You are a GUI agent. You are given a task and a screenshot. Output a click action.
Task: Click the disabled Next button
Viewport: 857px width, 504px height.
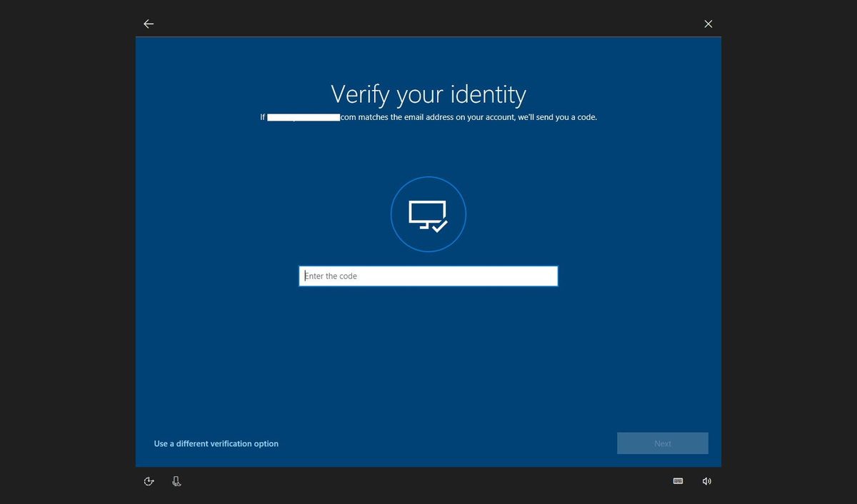pyautogui.click(x=662, y=443)
